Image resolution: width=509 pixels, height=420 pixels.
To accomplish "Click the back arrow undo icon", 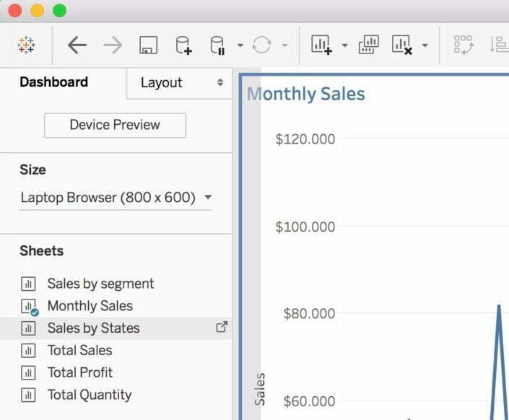I will click(77, 45).
